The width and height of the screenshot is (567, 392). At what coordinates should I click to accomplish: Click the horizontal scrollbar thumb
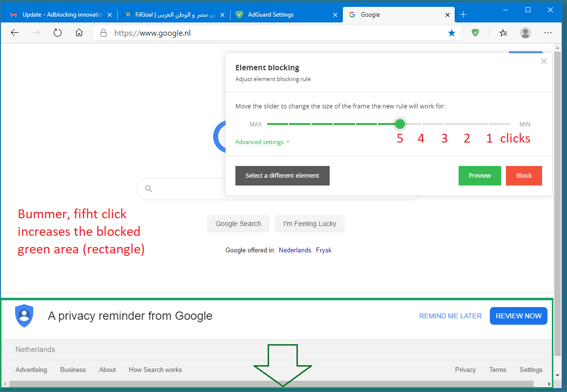(271, 384)
